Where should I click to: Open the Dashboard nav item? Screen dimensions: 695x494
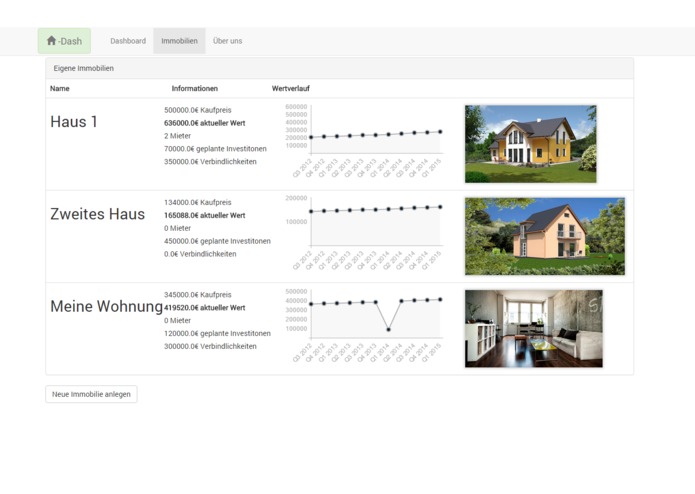[x=128, y=41]
